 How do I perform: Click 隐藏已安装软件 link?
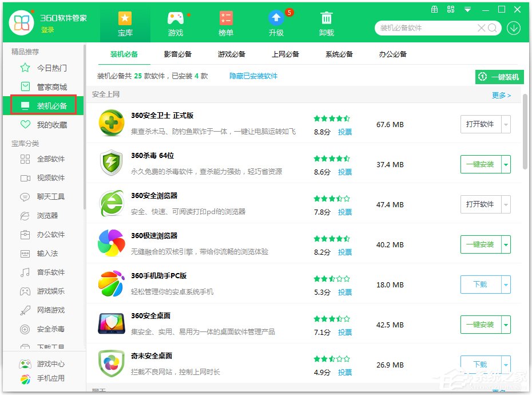pos(253,76)
